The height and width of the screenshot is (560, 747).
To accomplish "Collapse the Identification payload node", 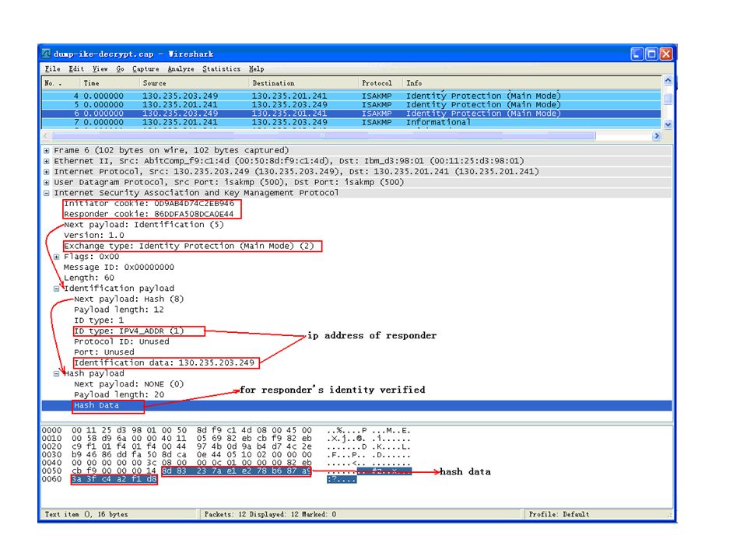I will (56, 289).
